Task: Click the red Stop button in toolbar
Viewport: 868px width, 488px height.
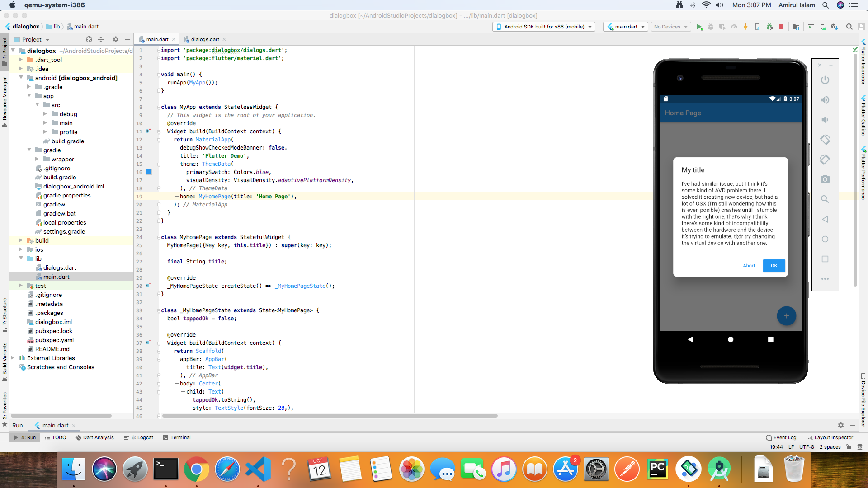Action: pos(781,27)
